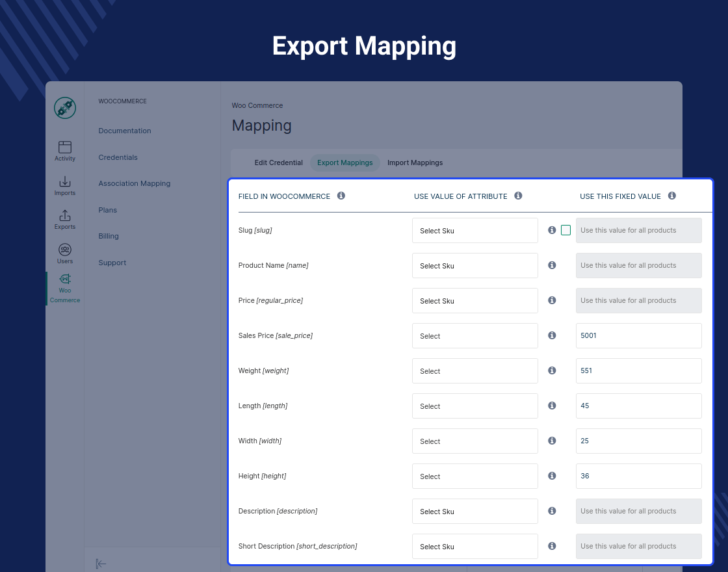
Task: Click the info icon in Product Name row
Action: [x=552, y=265]
